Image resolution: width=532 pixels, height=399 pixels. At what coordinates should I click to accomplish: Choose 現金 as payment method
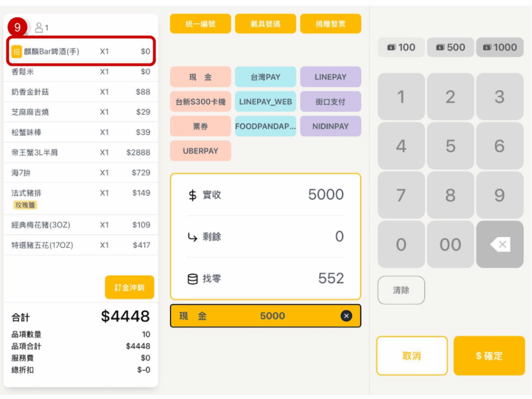pos(200,77)
